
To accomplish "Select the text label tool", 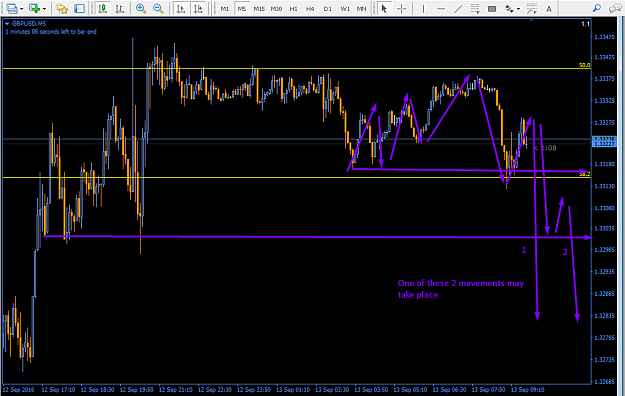I will pos(549,8).
